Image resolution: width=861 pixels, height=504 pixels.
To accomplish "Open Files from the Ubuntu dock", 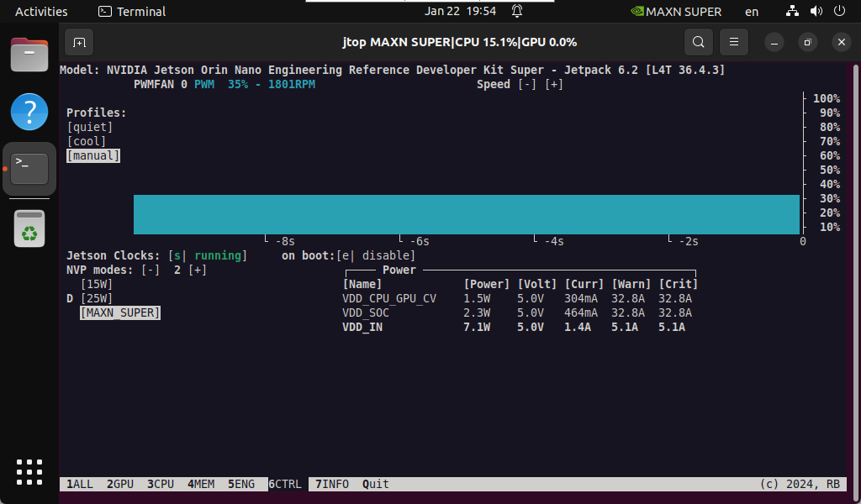I will coord(29,55).
